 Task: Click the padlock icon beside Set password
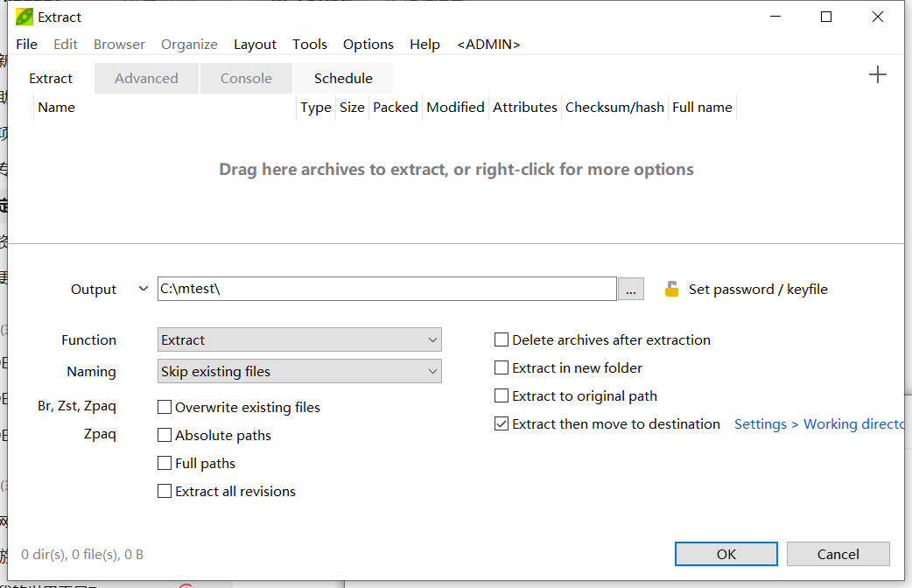pyautogui.click(x=672, y=289)
